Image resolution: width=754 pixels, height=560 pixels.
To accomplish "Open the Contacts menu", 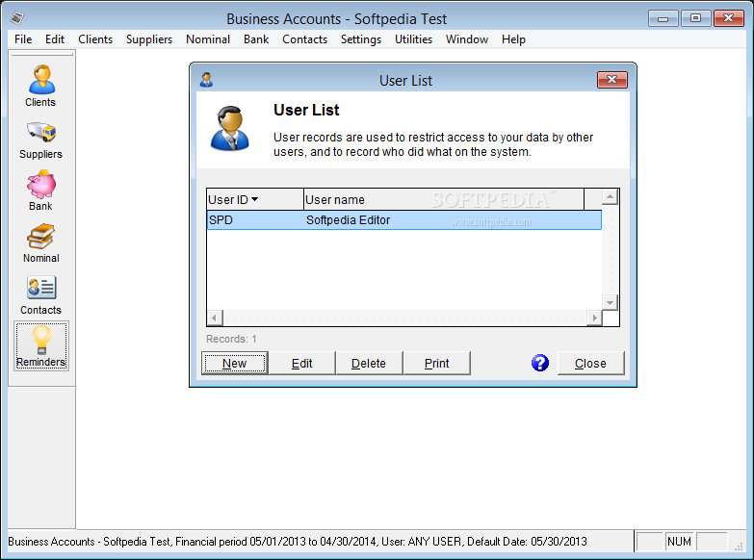I will click(x=305, y=39).
